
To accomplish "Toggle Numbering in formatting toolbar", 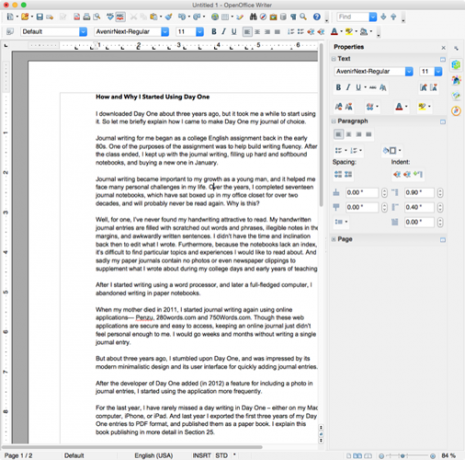I will tap(291, 32).
